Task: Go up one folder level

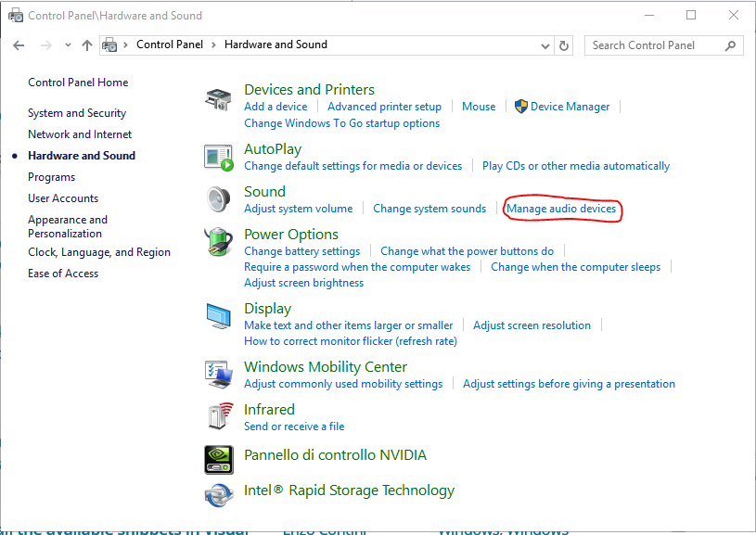Action: point(87,45)
